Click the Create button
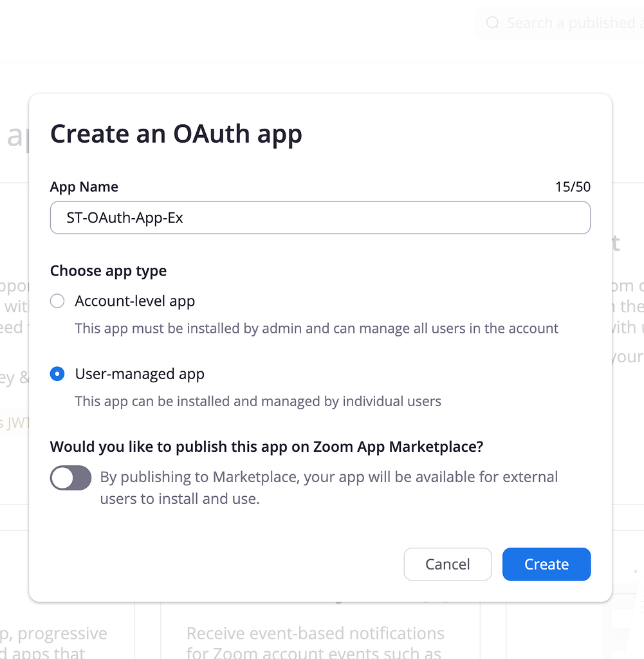Viewport: 644px width, 659px height. 546,564
